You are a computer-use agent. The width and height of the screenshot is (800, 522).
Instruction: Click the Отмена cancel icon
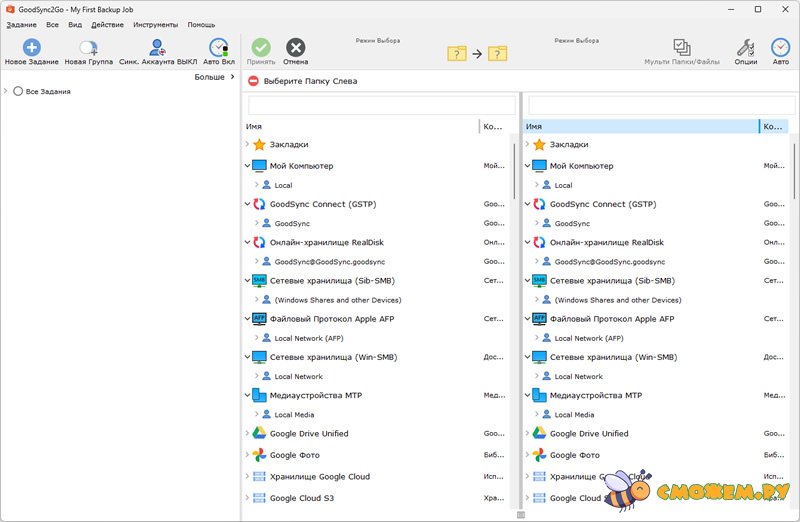296,47
